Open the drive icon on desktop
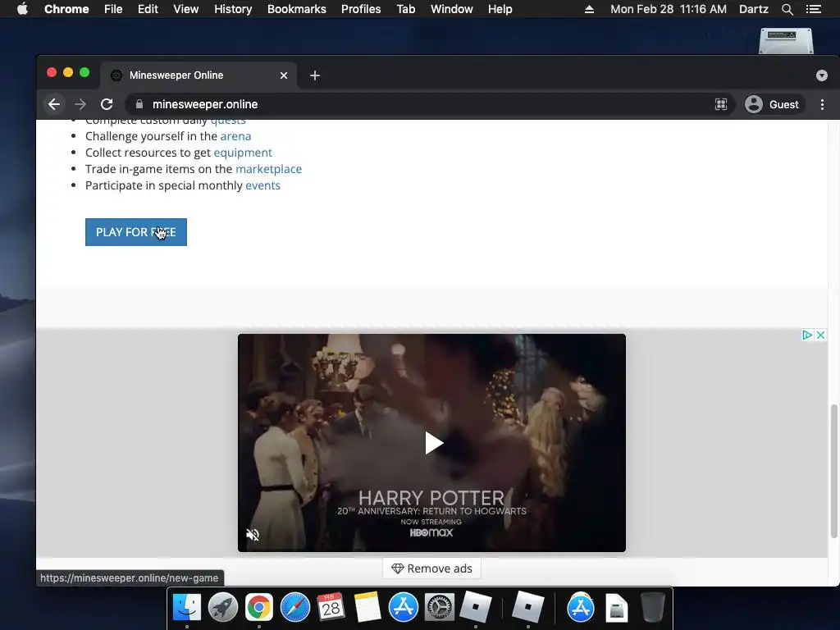 [786, 41]
